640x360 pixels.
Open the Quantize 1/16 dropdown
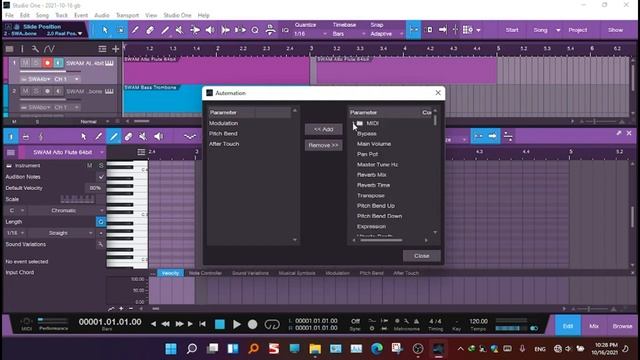[x=310, y=34]
